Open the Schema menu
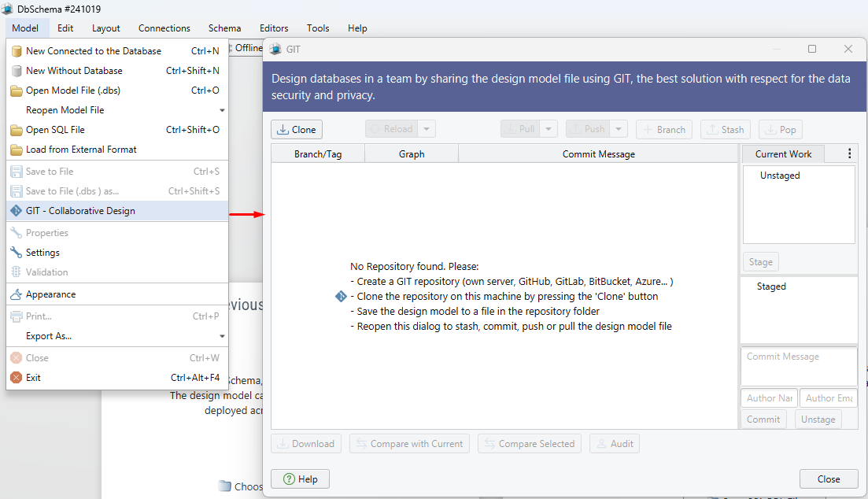Image resolution: width=868 pixels, height=499 pixels. click(224, 28)
